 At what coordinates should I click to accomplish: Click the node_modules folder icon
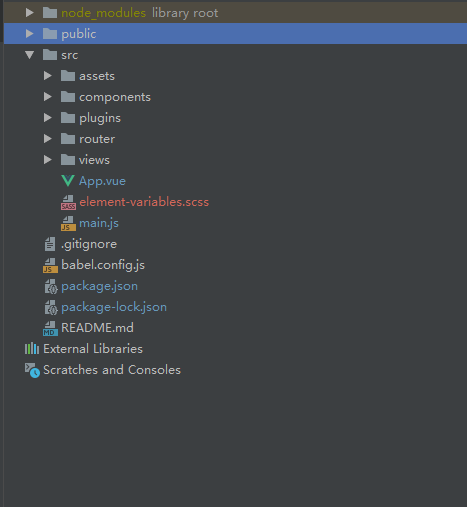pyautogui.click(x=50, y=13)
